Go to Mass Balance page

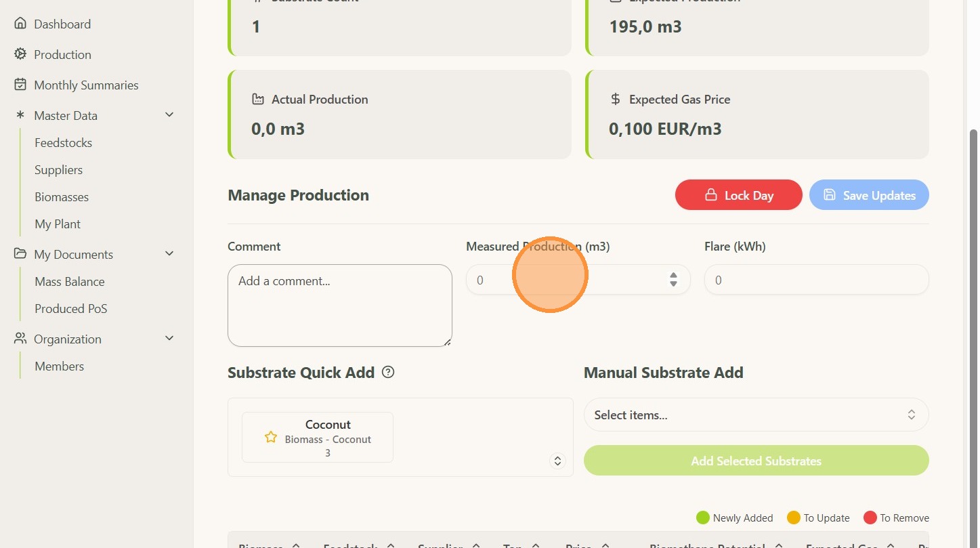[70, 281]
